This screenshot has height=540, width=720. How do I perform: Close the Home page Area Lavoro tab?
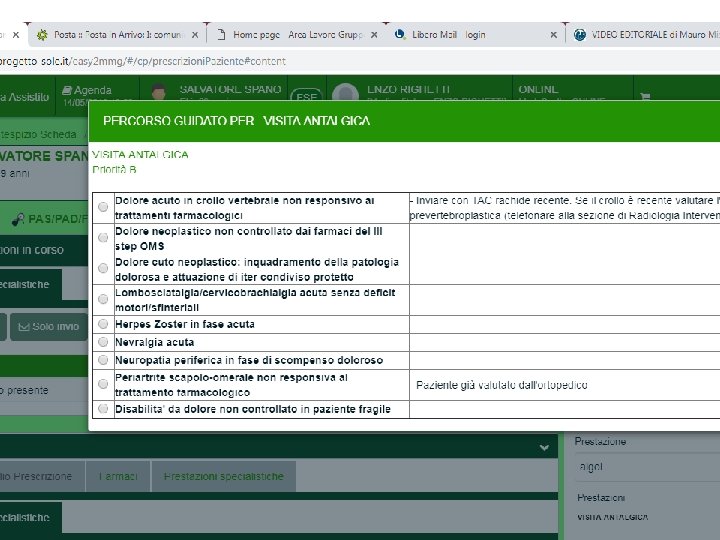pyautogui.click(x=374, y=35)
